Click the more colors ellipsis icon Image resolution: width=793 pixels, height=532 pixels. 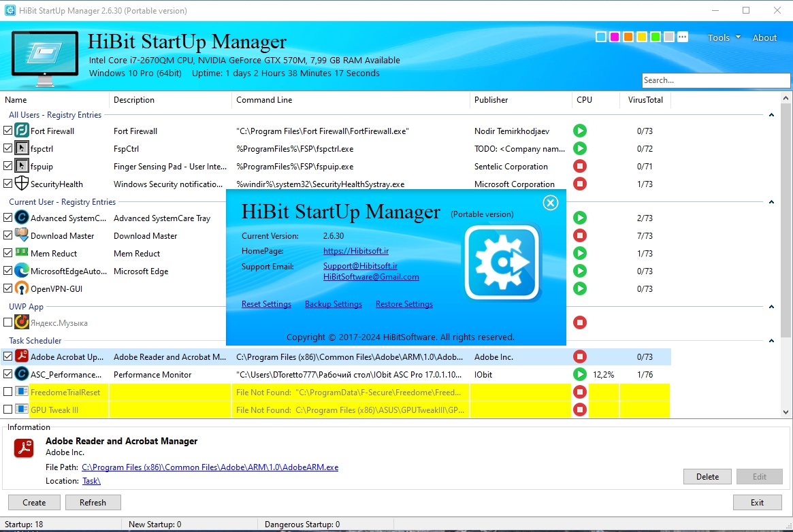683,37
